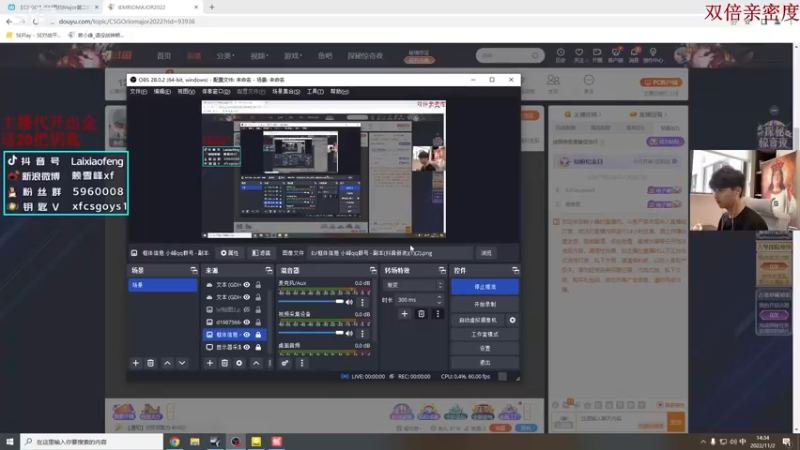Viewport: 800px width, 450px height.
Task: Open OBS 文件 menu
Action: [138, 92]
